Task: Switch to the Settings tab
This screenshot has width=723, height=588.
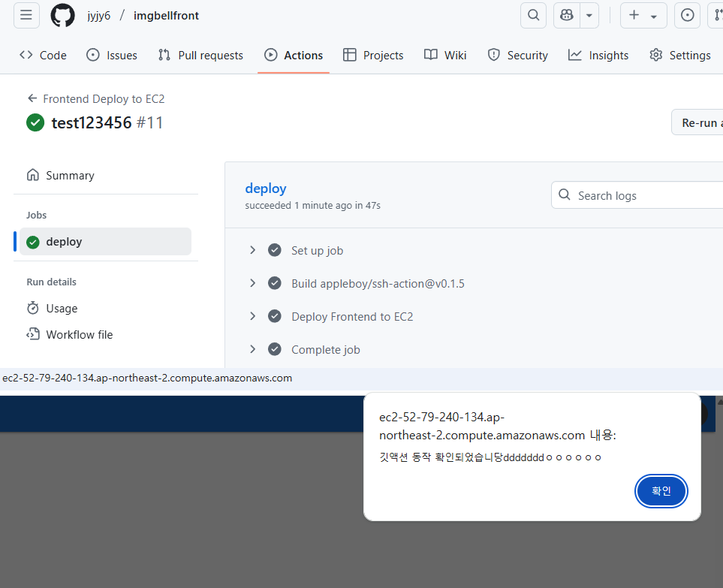Action: pyautogui.click(x=679, y=55)
